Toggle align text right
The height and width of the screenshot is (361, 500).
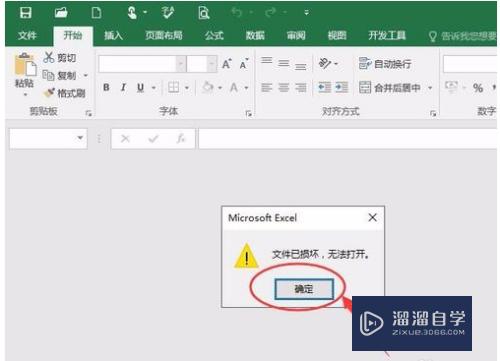(x=300, y=88)
